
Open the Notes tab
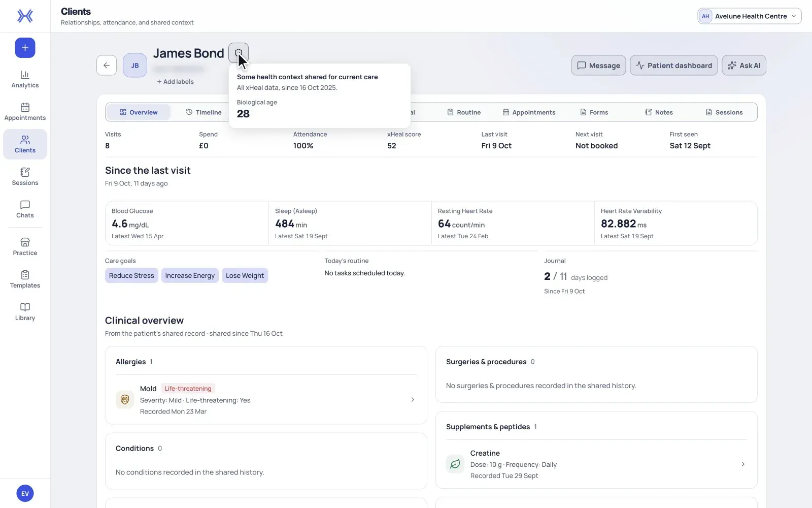pos(659,112)
